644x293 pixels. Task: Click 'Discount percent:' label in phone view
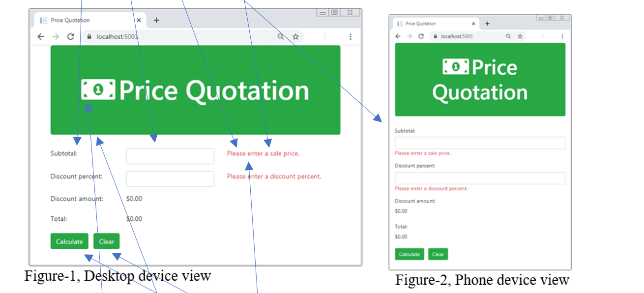point(415,166)
